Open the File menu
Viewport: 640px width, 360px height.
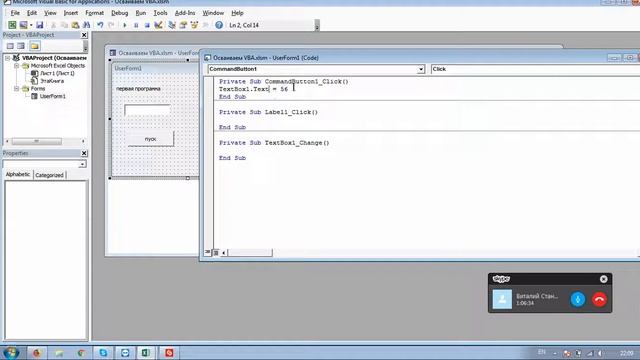(15, 13)
